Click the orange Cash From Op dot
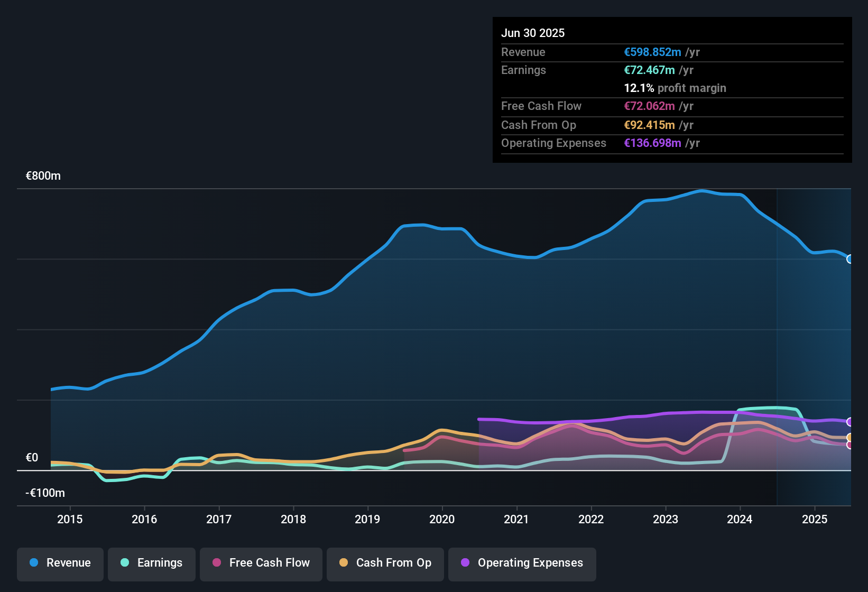 click(x=344, y=562)
